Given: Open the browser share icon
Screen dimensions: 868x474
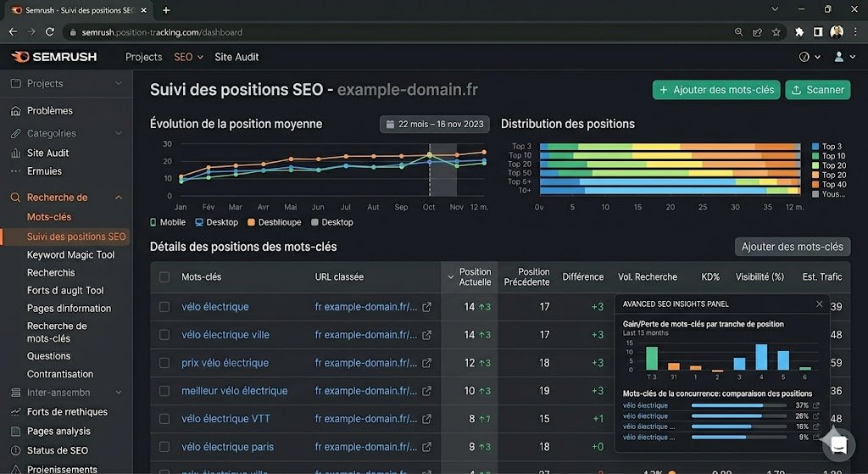Looking at the screenshot, I should pyautogui.click(x=757, y=32).
